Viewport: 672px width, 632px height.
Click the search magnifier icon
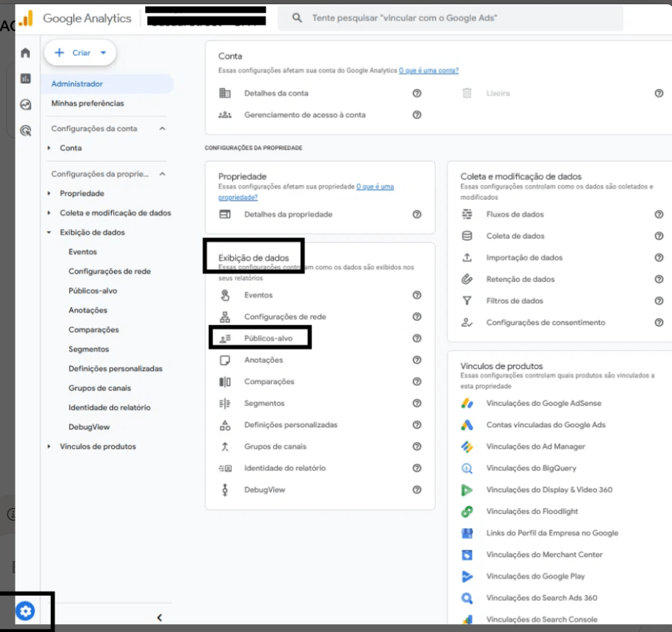(297, 18)
